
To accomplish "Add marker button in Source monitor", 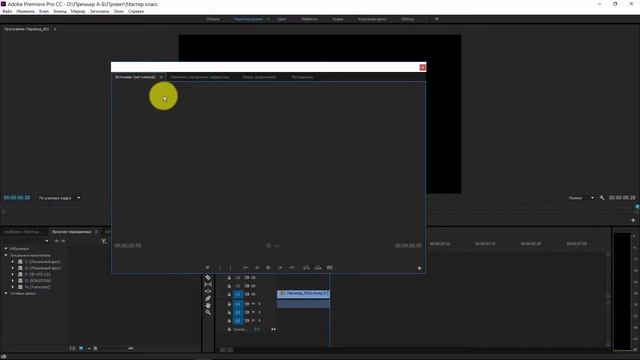I will coord(207,268).
